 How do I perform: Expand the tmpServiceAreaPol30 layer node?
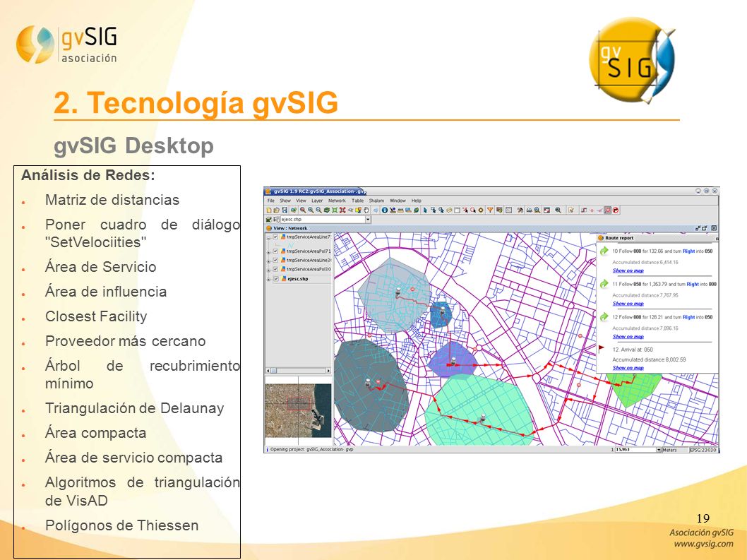(x=268, y=270)
